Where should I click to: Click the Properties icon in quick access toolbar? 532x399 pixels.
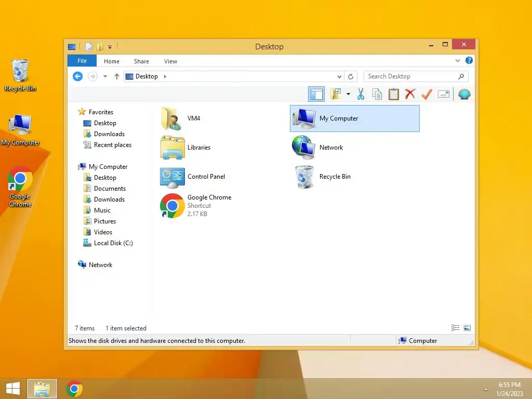[88, 47]
